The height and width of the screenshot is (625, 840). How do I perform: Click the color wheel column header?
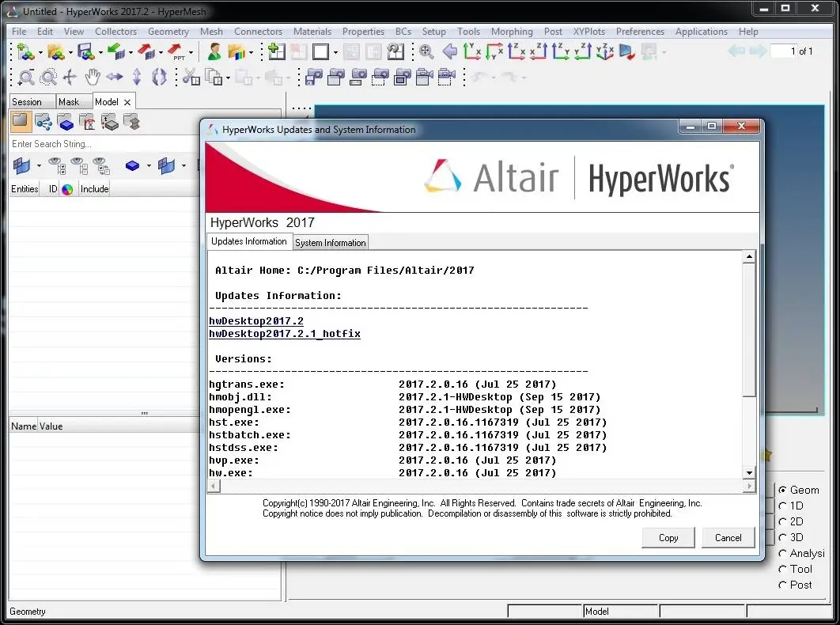67,189
